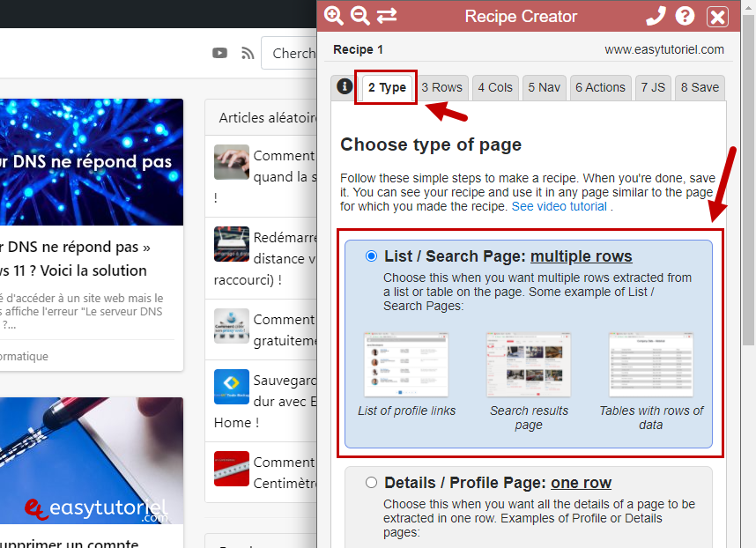
Task: Click the easytutoriel phone article image
Action: point(92,461)
